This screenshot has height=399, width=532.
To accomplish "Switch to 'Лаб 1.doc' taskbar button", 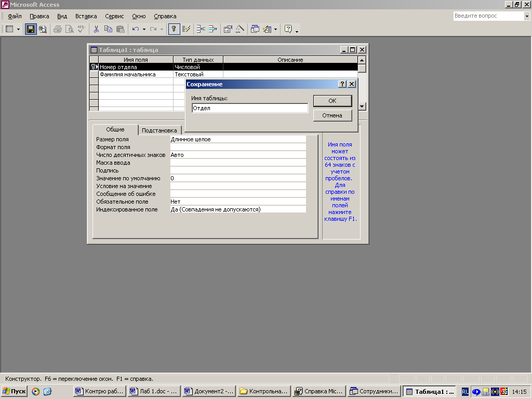I will click(x=154, y=391).
